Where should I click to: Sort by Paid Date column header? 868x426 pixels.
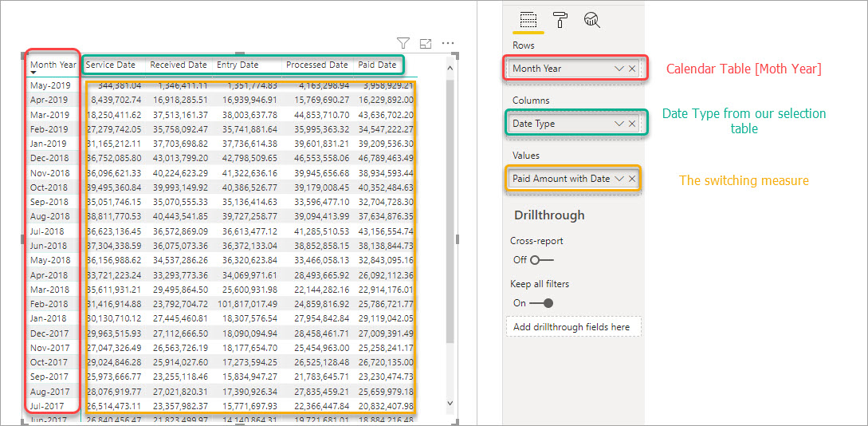(377, 65)
